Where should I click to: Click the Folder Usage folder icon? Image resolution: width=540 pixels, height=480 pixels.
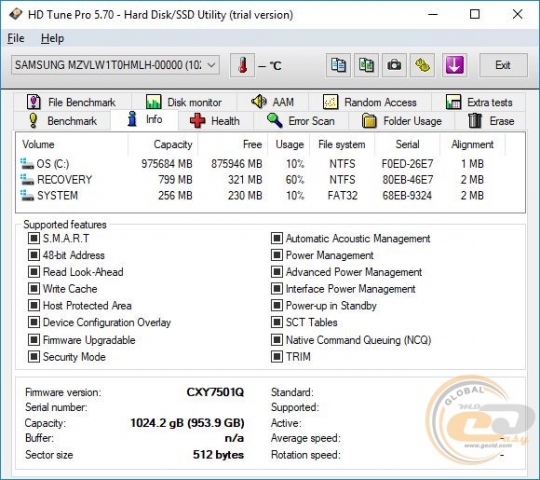pos(369,121)
